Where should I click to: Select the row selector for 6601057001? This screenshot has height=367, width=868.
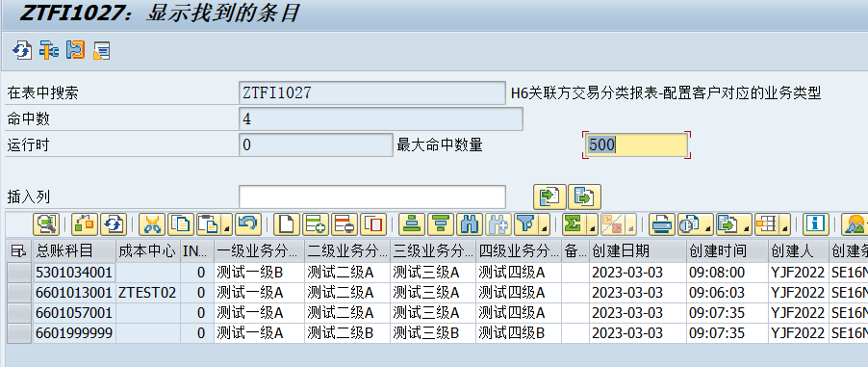[x=19, y=313]
